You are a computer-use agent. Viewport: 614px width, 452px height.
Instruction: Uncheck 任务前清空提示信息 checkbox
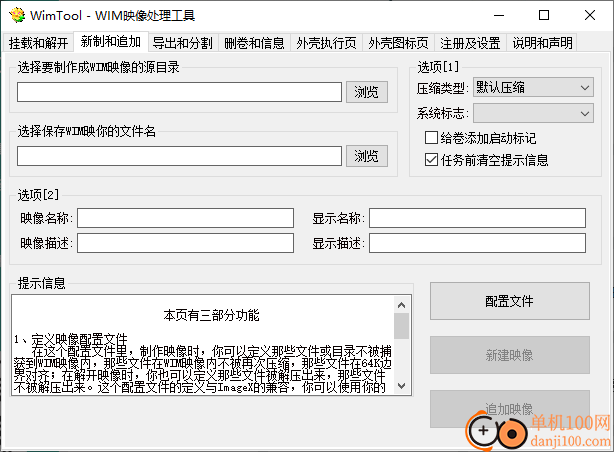coord(431,160)
